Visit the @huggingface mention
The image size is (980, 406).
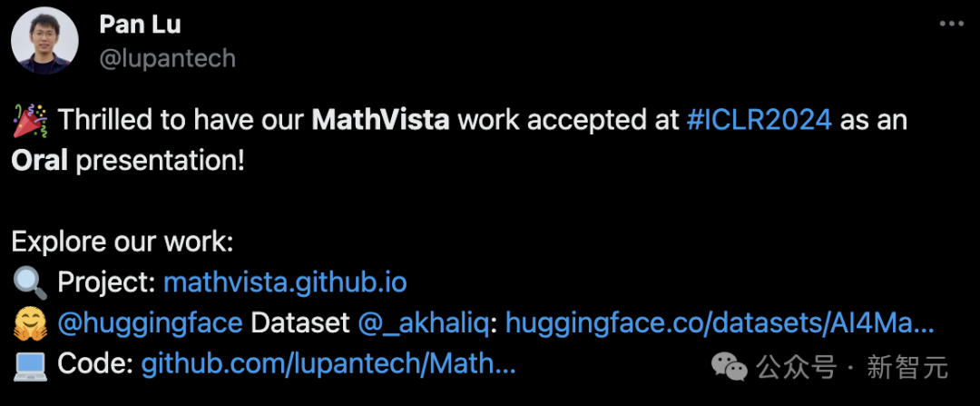[x=151, y=323]
